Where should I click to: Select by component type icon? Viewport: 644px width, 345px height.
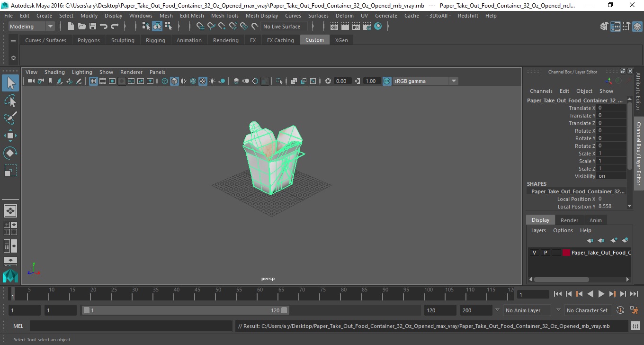tap(168, 27)
